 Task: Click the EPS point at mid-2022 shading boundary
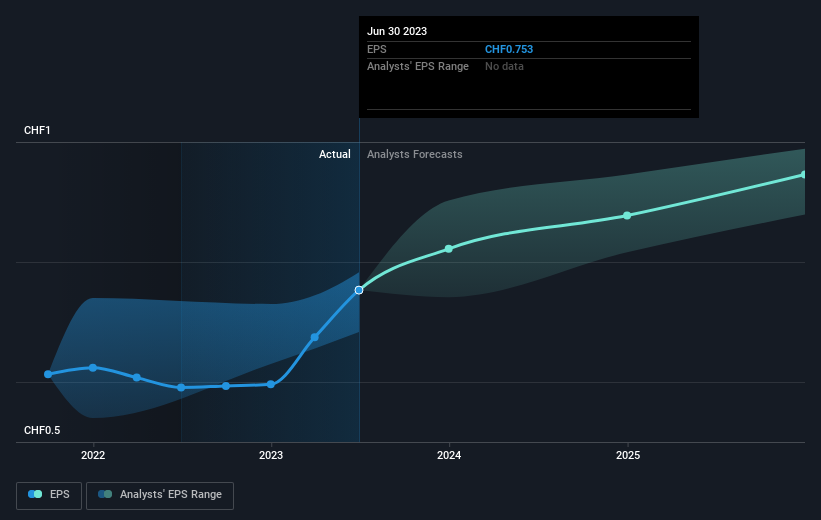[x=181, y=388]
